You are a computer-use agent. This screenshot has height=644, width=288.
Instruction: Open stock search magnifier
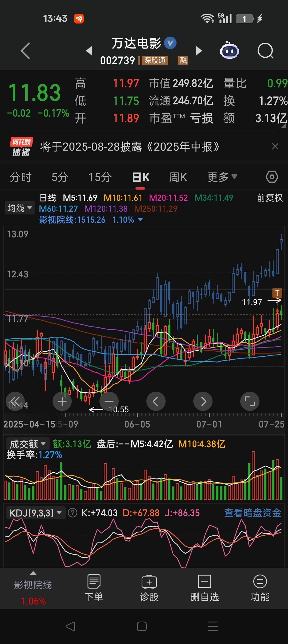[266, 50]
